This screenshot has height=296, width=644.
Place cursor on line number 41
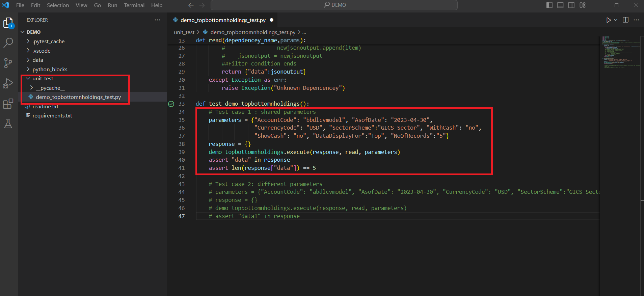click(x=181, y=168)
